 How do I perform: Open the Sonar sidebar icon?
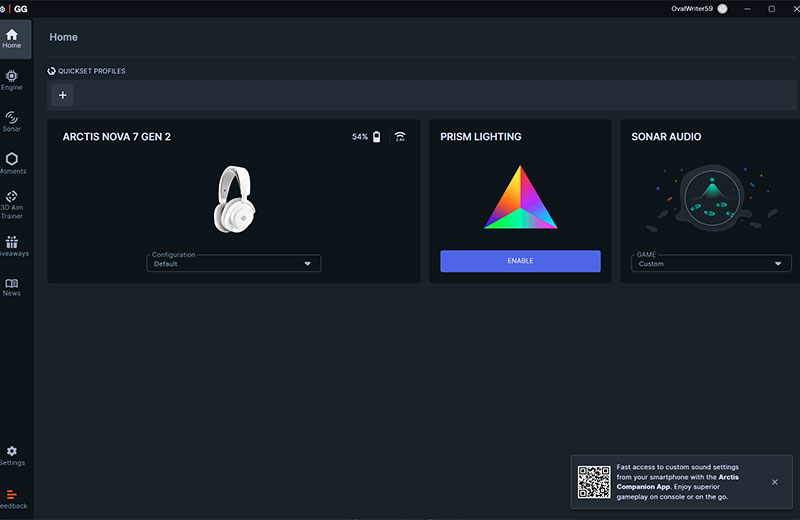tap(12, 121)
